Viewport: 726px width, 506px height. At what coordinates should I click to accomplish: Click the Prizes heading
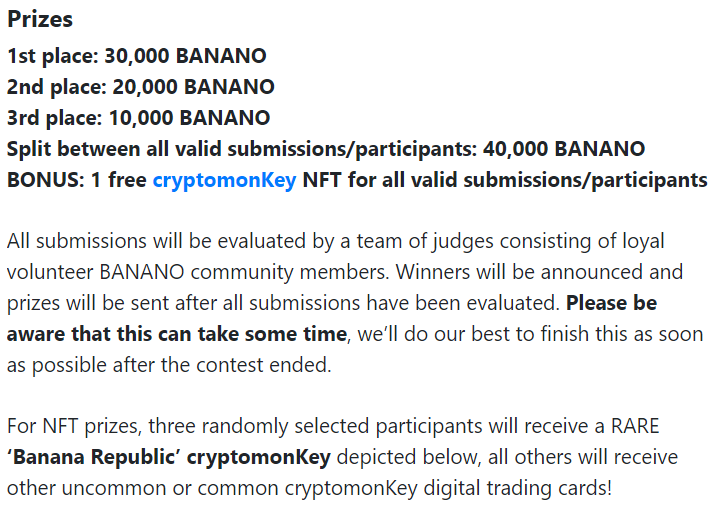tap(40, 19)
